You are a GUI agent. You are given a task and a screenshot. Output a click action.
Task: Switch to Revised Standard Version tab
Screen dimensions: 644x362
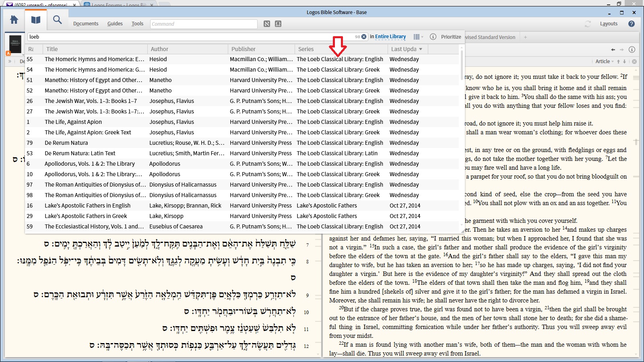coord(490,37)
